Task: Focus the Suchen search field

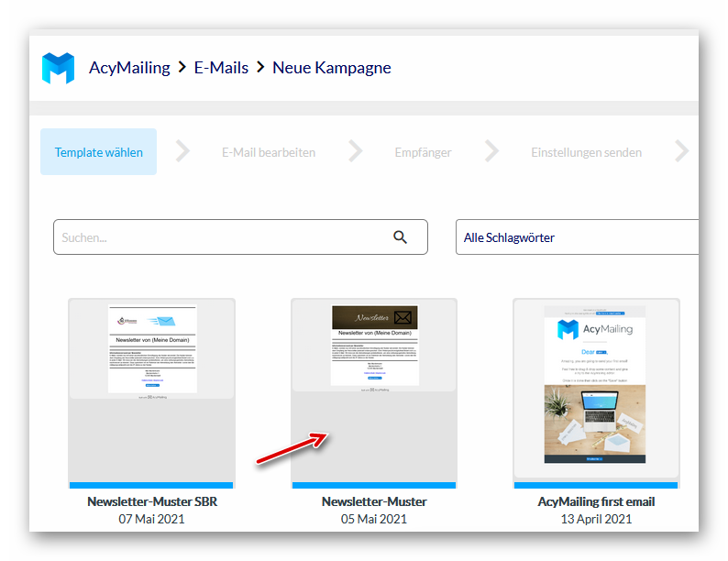Action: click(x=220, y=237)
